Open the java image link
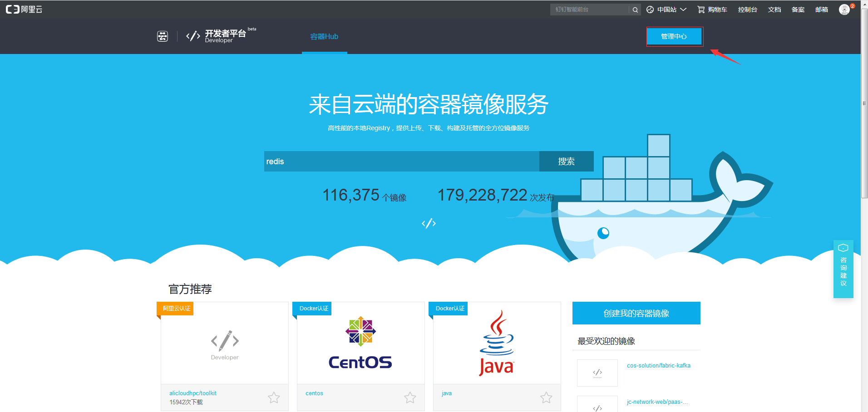Image resolution: width=868 pixels, height=412 pixels. coord(447,393)
